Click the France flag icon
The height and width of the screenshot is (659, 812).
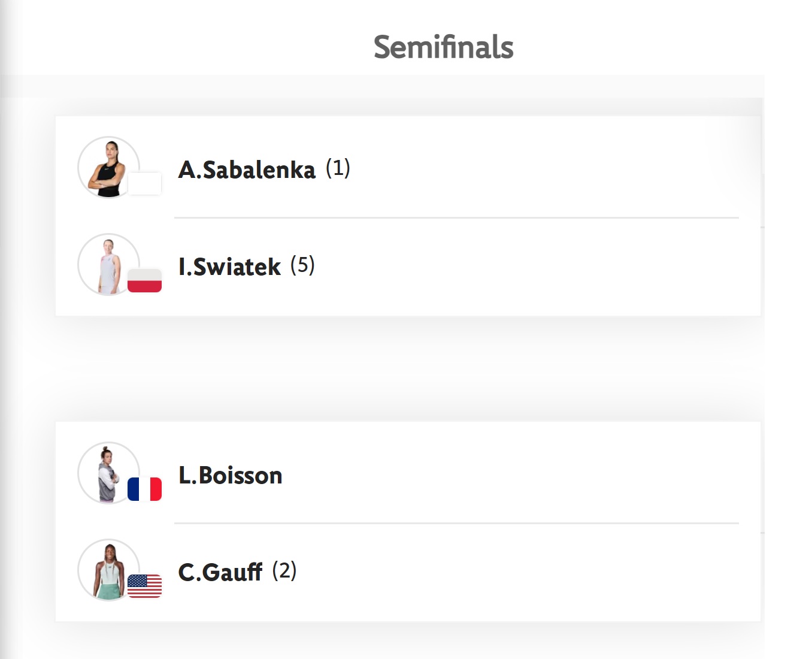coord(144,489)
